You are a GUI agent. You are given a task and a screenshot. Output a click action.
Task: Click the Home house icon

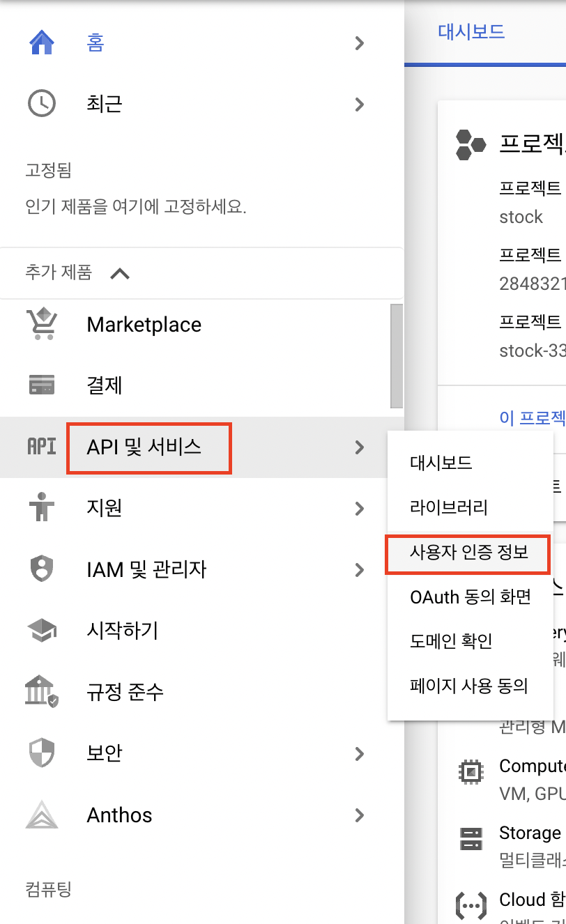[x=42, y=43]
